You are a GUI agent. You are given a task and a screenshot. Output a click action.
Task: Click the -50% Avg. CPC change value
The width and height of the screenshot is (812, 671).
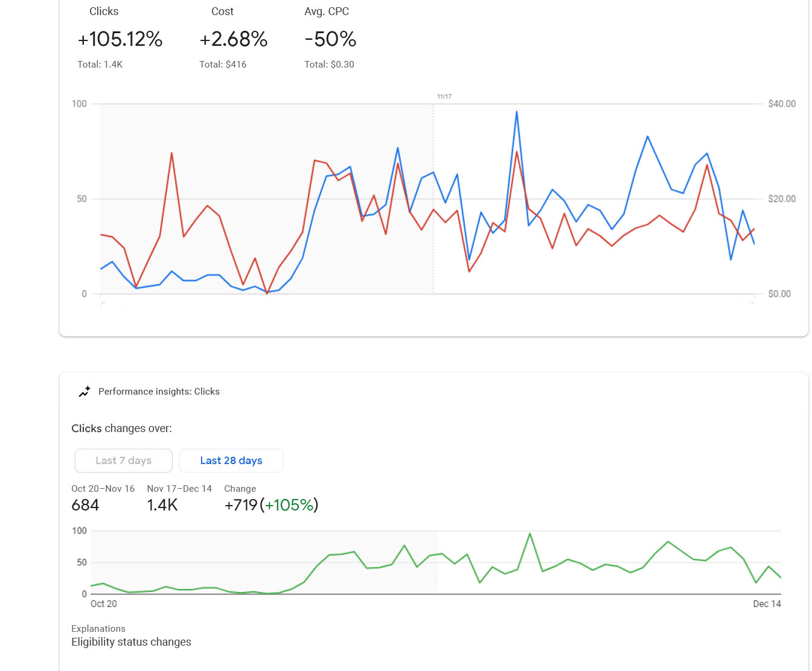pyautogui.click(x=330, y=39)
